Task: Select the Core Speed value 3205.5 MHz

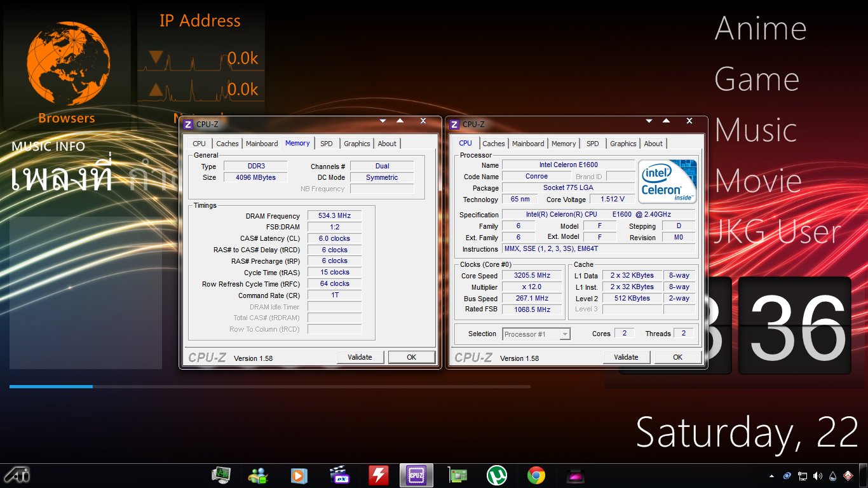Action: click(x=532, y=276)
